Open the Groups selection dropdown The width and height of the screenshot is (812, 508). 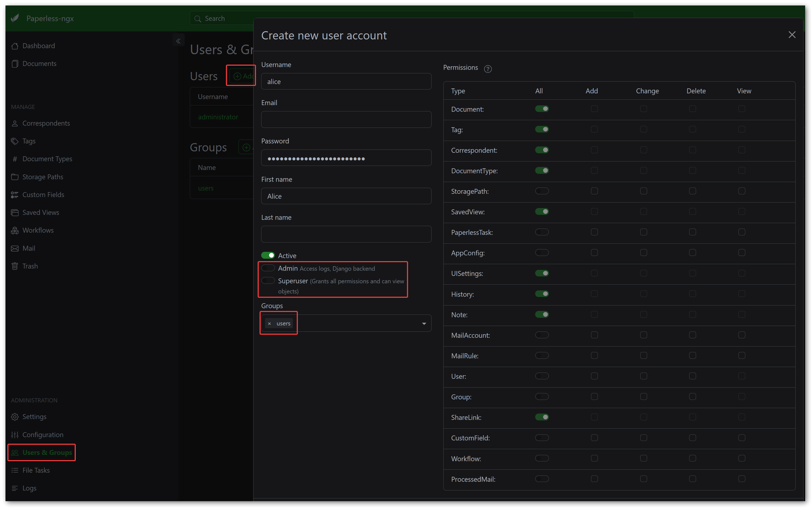coord(424,323)
